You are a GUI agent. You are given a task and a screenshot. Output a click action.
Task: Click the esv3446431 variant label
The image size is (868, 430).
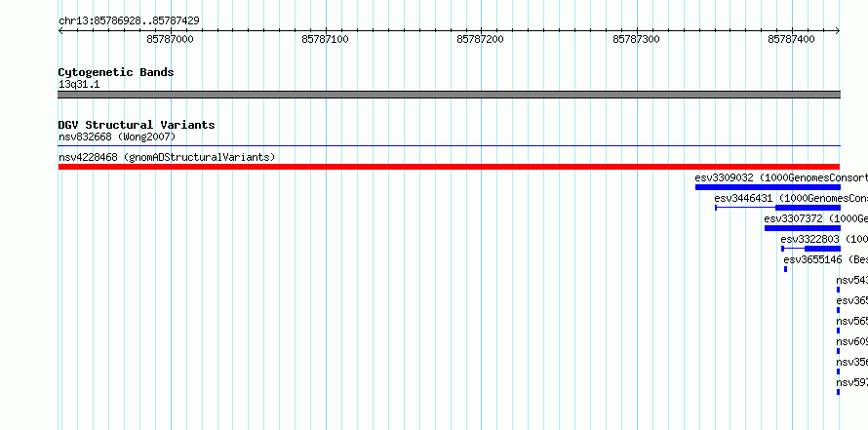point(791,198)
